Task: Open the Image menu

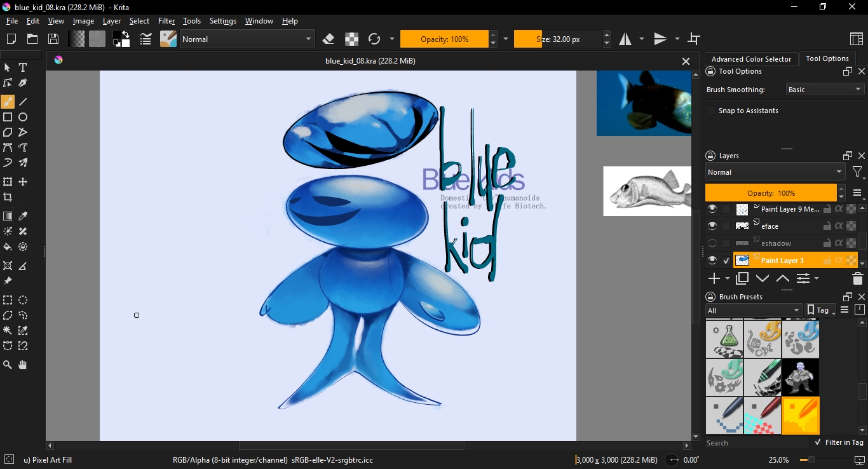Action: tap(83, 21)
